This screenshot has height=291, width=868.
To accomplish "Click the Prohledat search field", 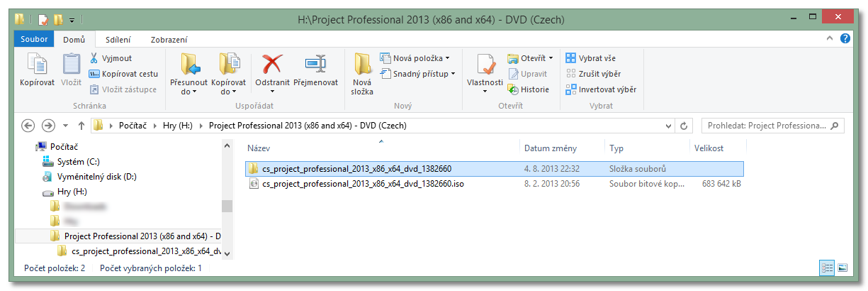I will coord(772,126).
